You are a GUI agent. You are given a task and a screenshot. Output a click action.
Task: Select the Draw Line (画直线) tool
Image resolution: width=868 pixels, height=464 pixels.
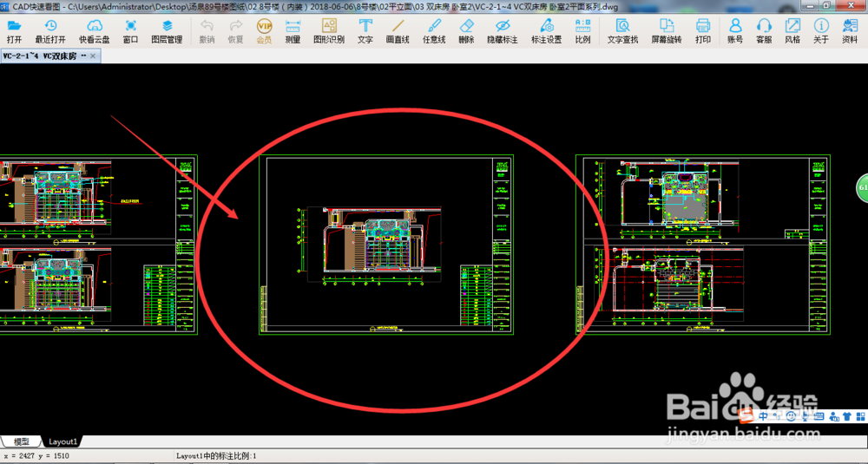(398, 30)
